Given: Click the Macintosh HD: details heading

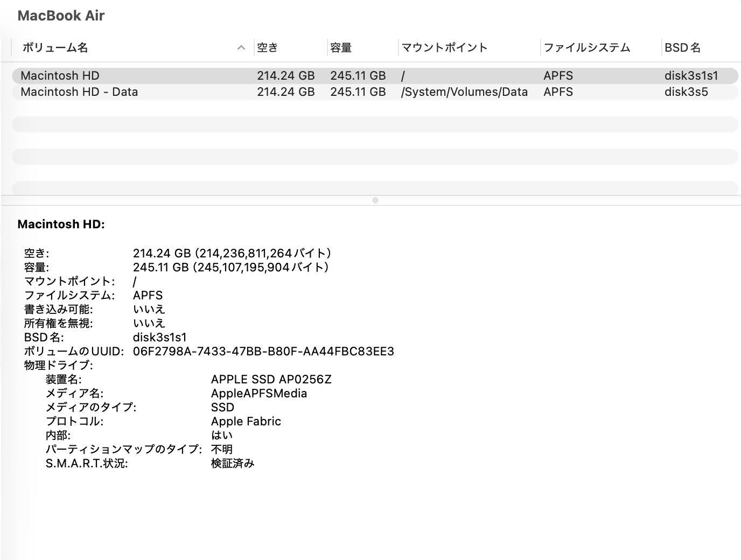Looking at the screenshot, I should point(61,225).
